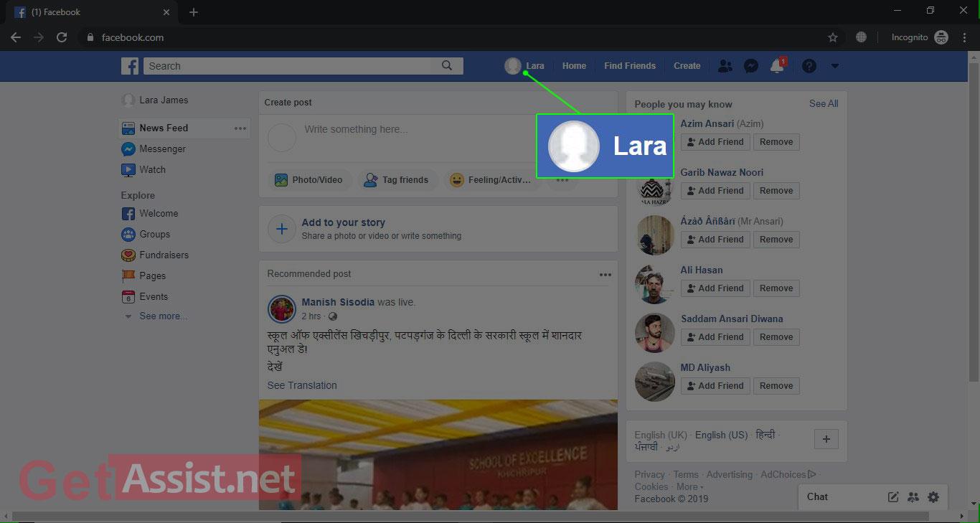This screenshot has height=523, width=980.
Task: Open the Quick Help question mark
Action: (809, 66)
